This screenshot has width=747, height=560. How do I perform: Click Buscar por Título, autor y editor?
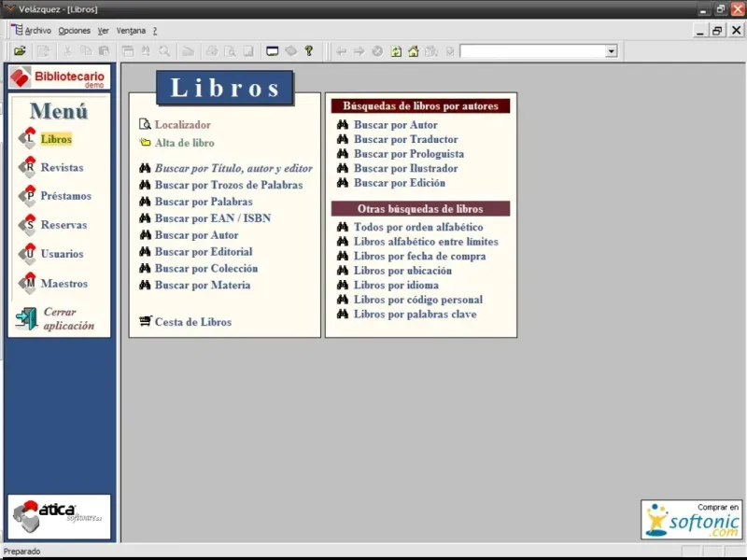pos(233,168)
